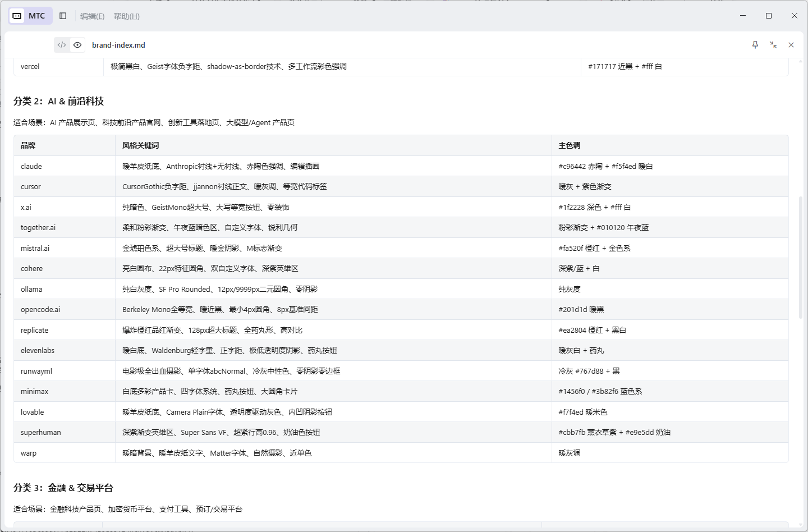The image size is (808, 532).
Task: Click the 适合场景:金融科技产品页 description line
Action: click(128, 509)
